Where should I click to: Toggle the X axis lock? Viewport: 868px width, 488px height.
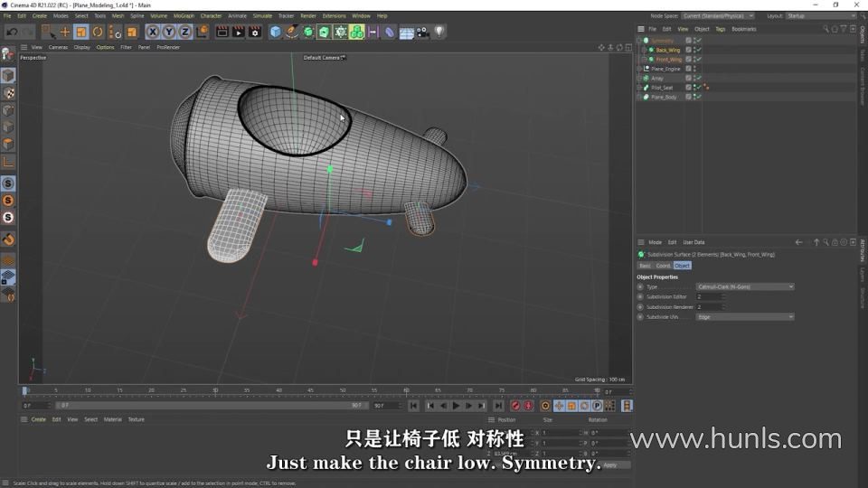point(153,32)
